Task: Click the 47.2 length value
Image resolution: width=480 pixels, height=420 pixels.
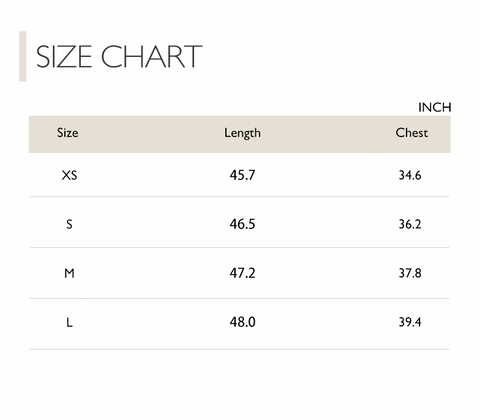Action: click(242, 273)
